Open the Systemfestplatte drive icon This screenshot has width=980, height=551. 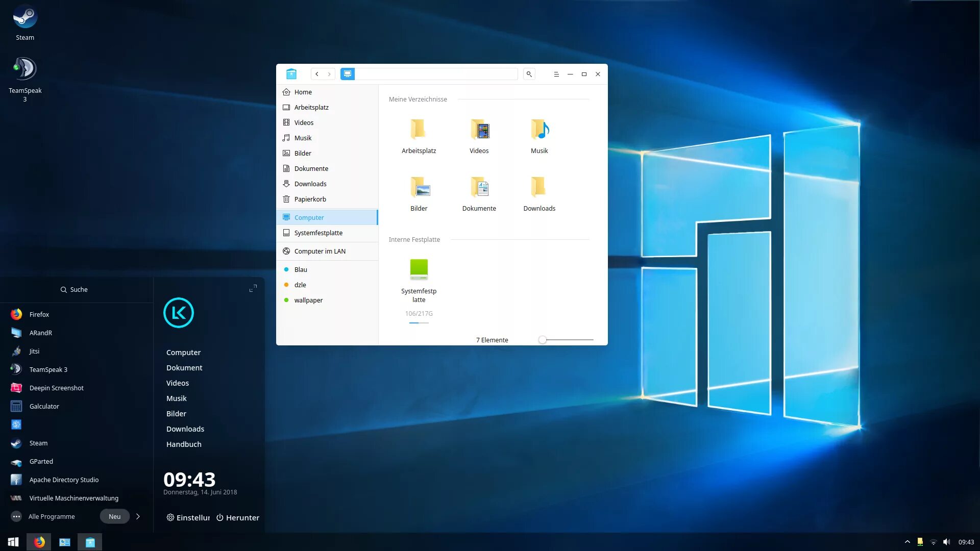[x=419, y=269]
